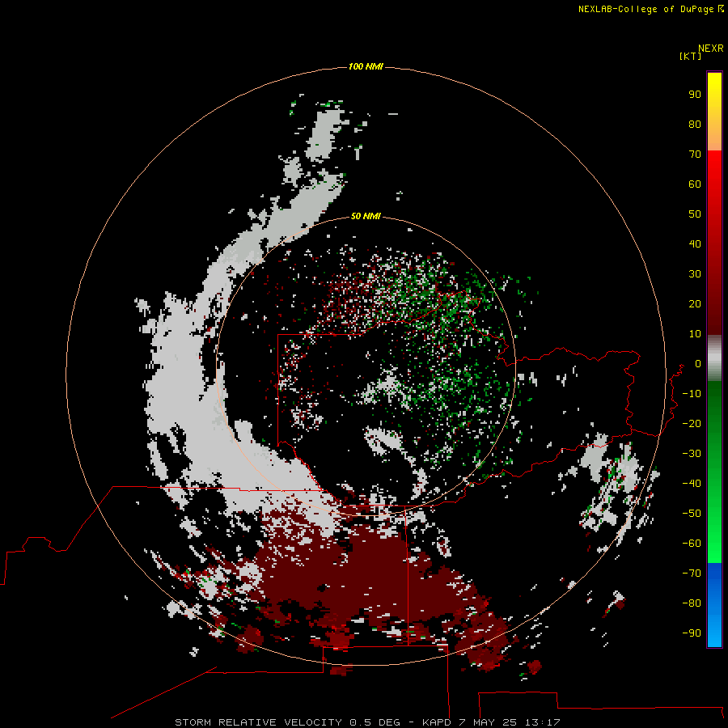Click the -80 knot scale value
The height and width of the screenshot is (728, 728).
[692, 603]
